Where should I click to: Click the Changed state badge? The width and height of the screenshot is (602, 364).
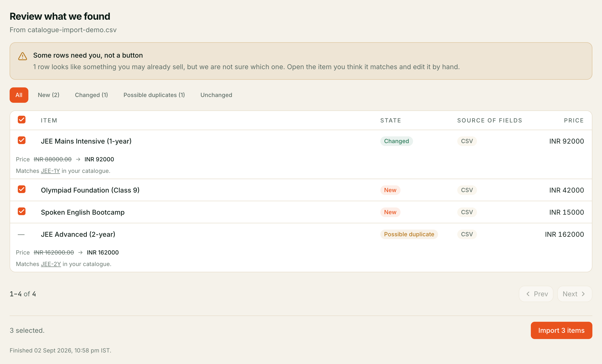(x=396, y=141)
